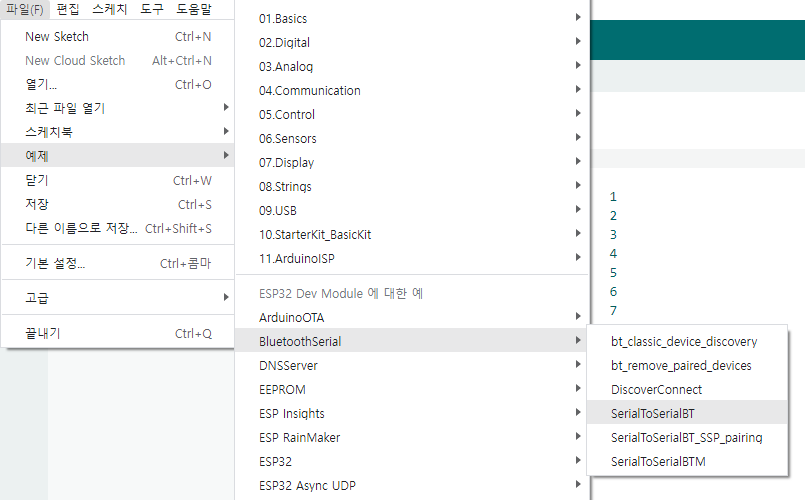Expand the 스케치북 submenu

pos(118,132)
